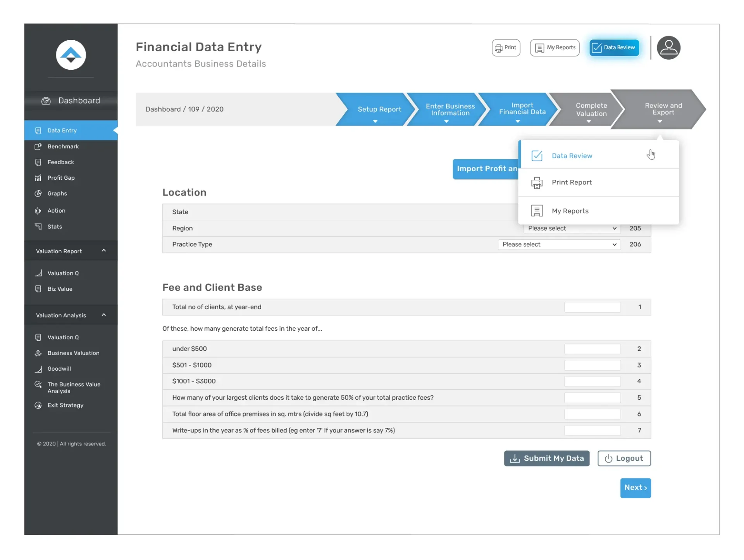Open the Setup Report step

coord(379,110)
